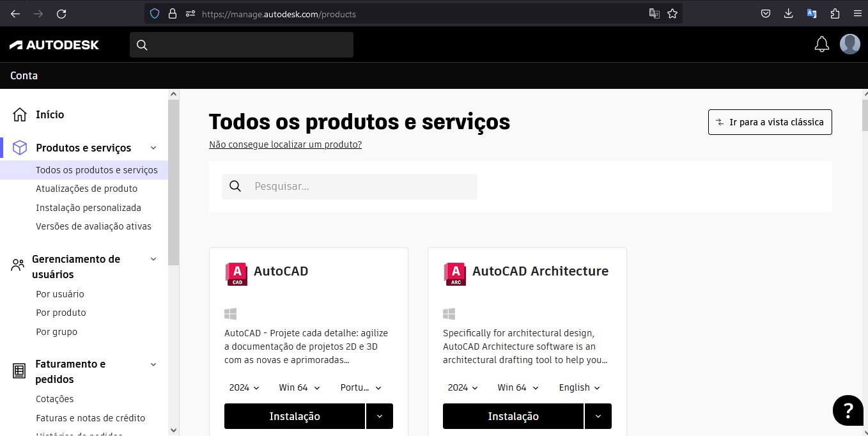Click the AutoCAD product icon
The image size is (868, 436).
[236, 274]
